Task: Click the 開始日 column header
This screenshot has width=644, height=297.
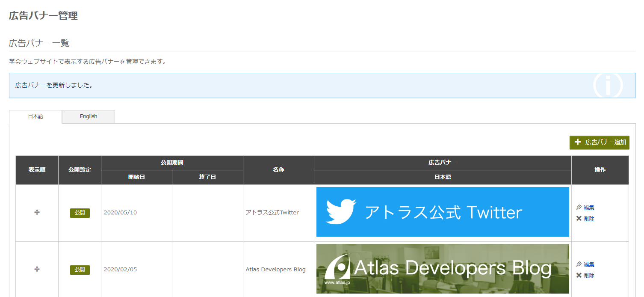Action: 136,177
